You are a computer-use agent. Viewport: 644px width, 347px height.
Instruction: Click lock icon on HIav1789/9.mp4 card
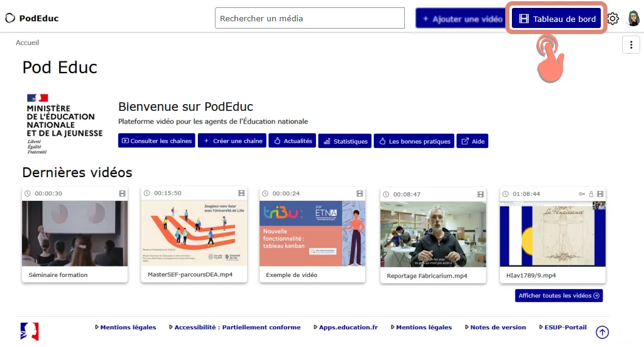(x=591, y=194)
